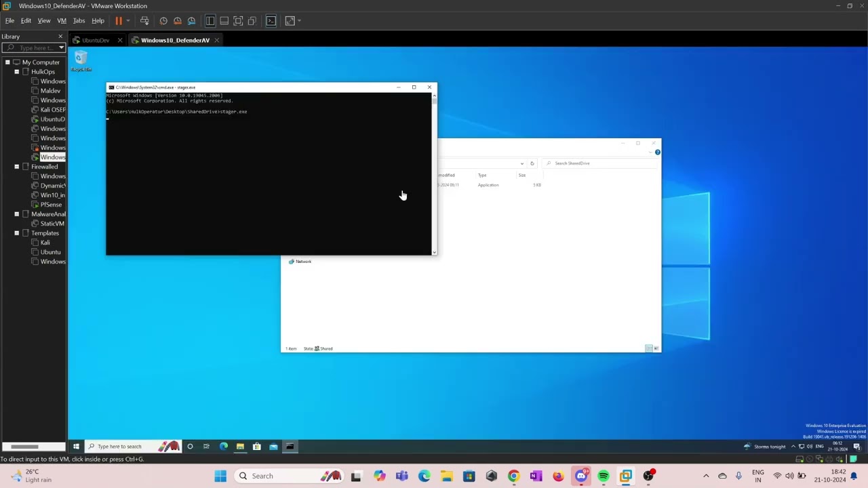Click enter full screen mode icon
This screenshot has width=868, height=488.
(x=238, y=21)
